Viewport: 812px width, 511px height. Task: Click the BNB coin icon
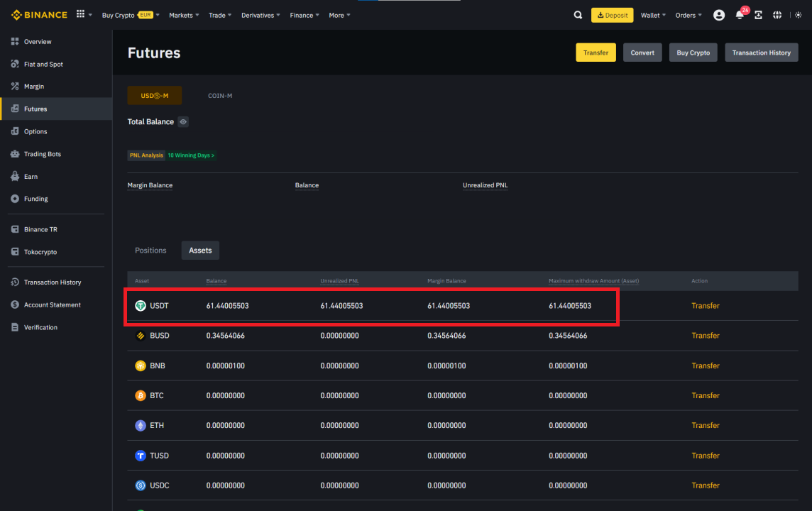tap(141, 366)
